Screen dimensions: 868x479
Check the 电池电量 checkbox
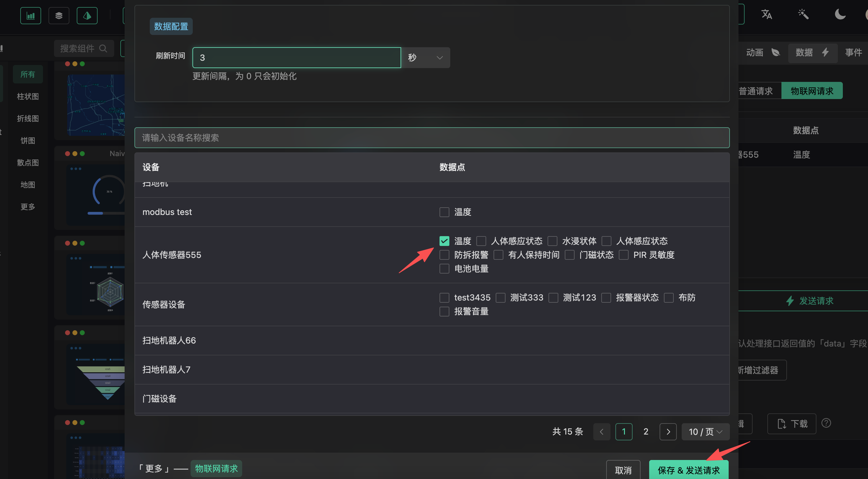444,269
